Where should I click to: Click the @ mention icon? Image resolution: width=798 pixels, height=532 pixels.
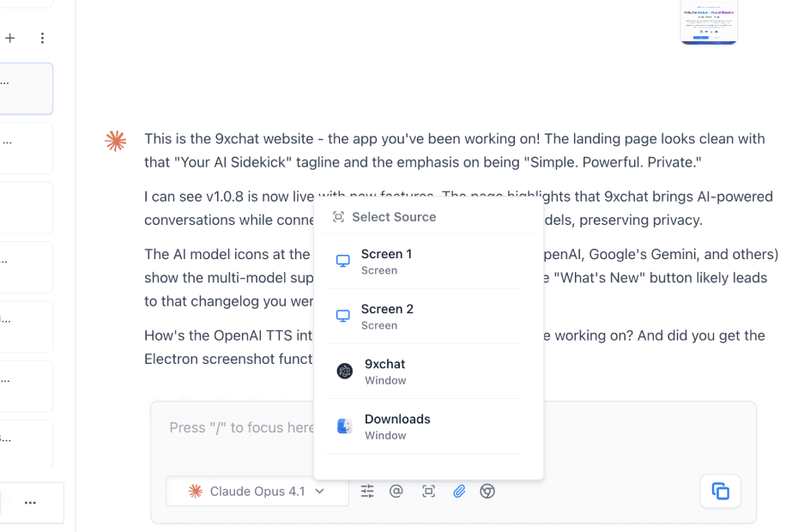tap(396, 492)
